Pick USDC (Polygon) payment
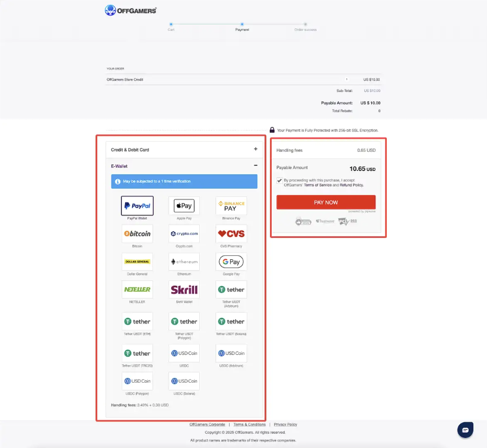The height and width of the screenshot is (448, 487). pos(137,381)
